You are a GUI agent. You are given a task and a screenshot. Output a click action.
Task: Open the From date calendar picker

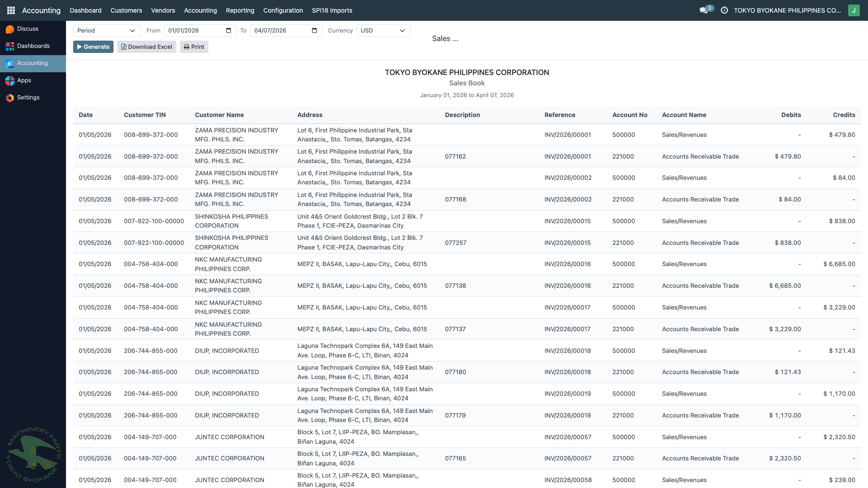(x=228, y=31)
